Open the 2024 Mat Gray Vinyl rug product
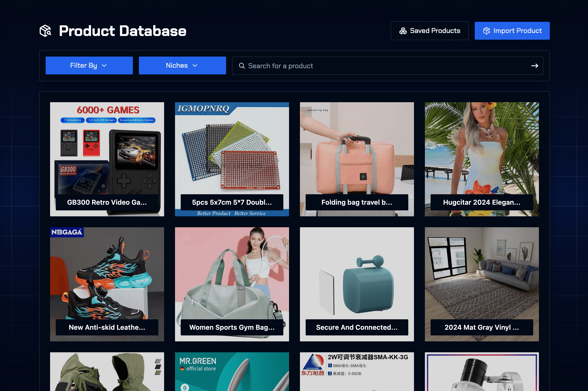588x391 pixels. point(482,284)
